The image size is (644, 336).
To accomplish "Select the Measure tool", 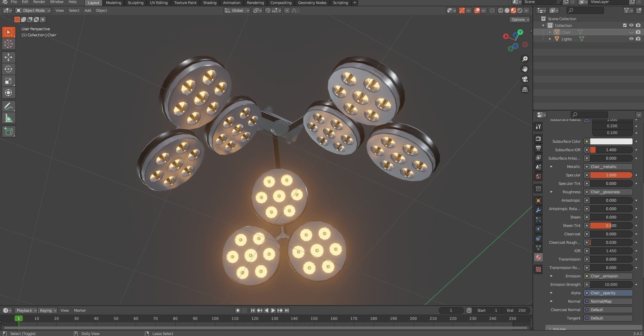I will pos(8,118).
